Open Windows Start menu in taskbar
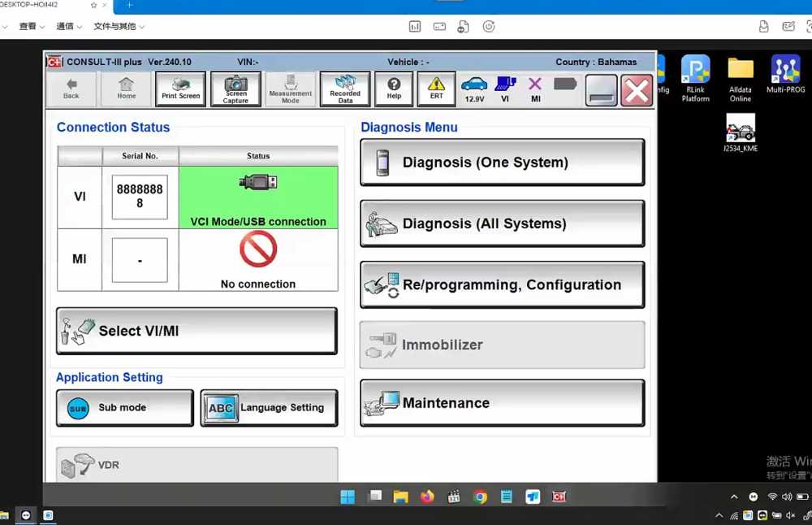Image resolution: width=812 pixels, height=525 pixels. (x=348, y=497)
